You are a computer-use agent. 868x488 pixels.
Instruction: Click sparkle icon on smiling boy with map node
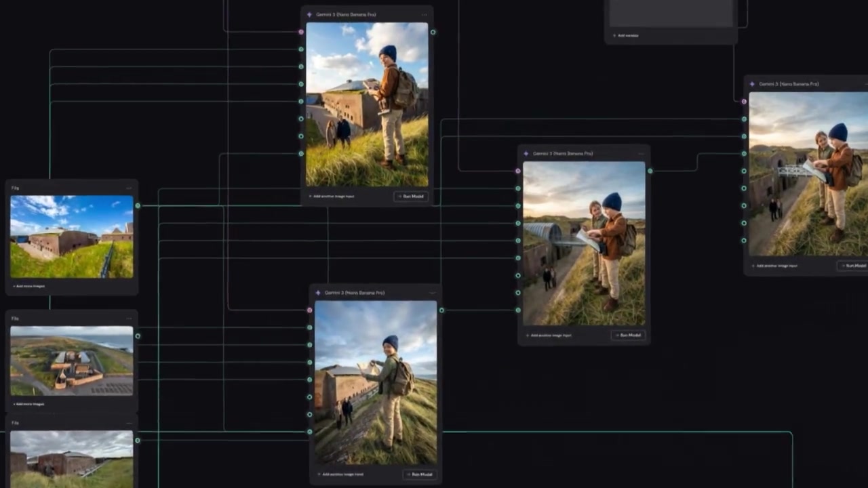(318, 293)
